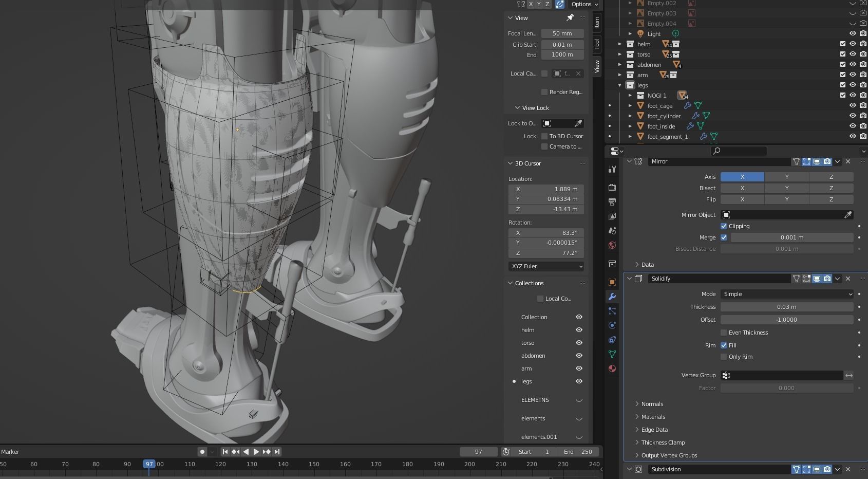Open the XYZ Euler rotation mode dropdown
This screenshot has width=868, height=479.
click(x=546, y=266)
